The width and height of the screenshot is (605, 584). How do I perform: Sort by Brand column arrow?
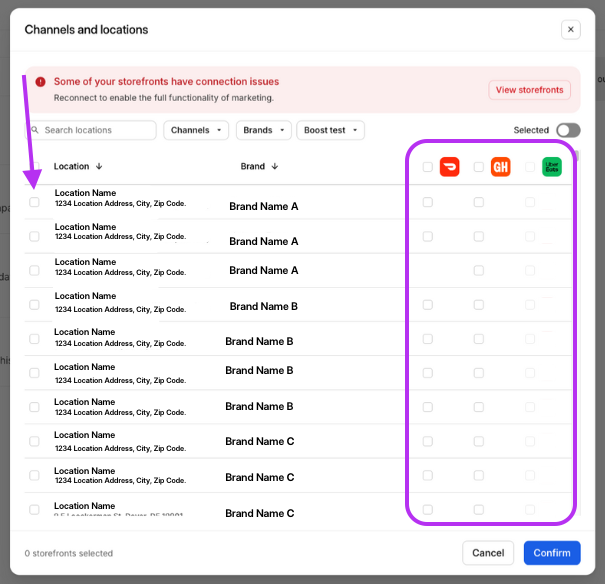pyautogui.click(x=274, y=166)
